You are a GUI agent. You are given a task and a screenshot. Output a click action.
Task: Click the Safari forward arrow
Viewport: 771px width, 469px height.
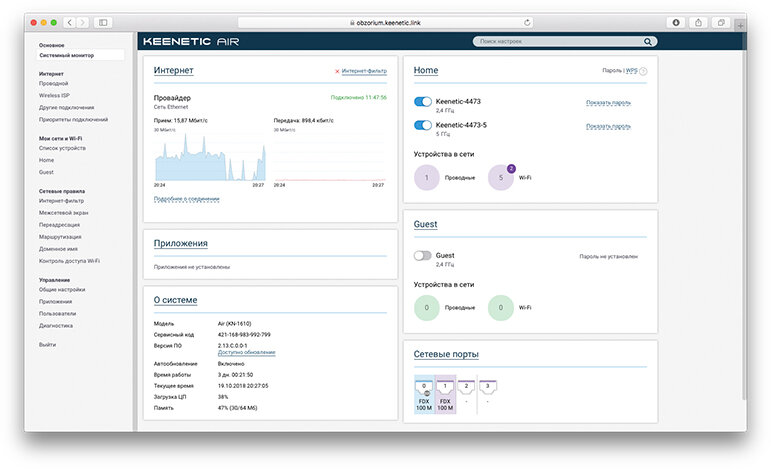(x=83, y=23)
